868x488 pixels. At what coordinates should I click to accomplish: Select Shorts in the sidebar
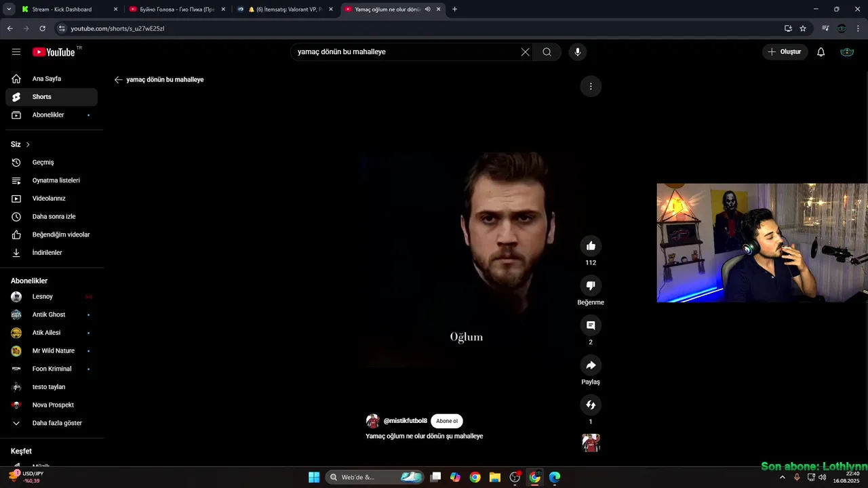(x=52, y=97)
